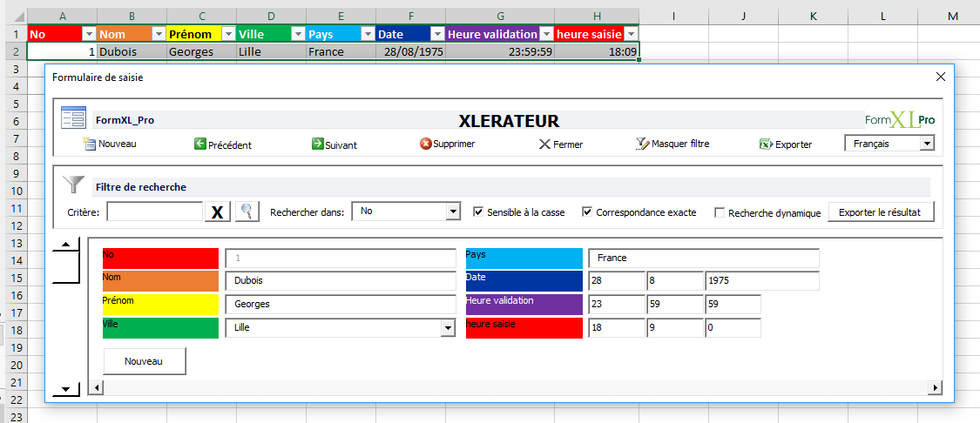Select column I header
Screen dimensions: 980x423
point(673,17)
